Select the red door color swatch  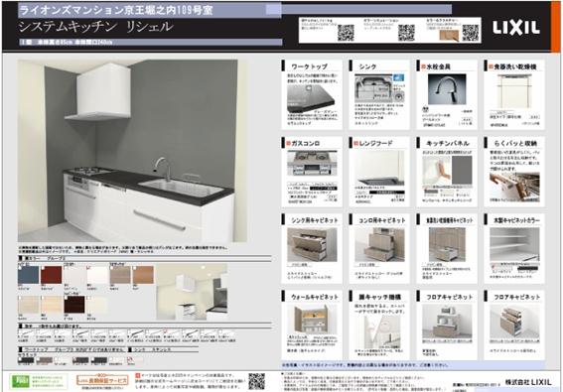51,275
